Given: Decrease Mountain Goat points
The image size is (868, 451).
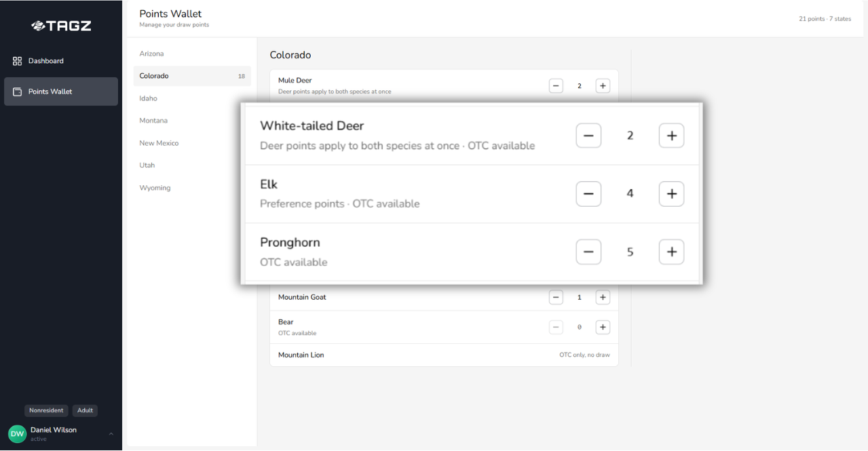Looking at the screenshot, I should point(556,297).
